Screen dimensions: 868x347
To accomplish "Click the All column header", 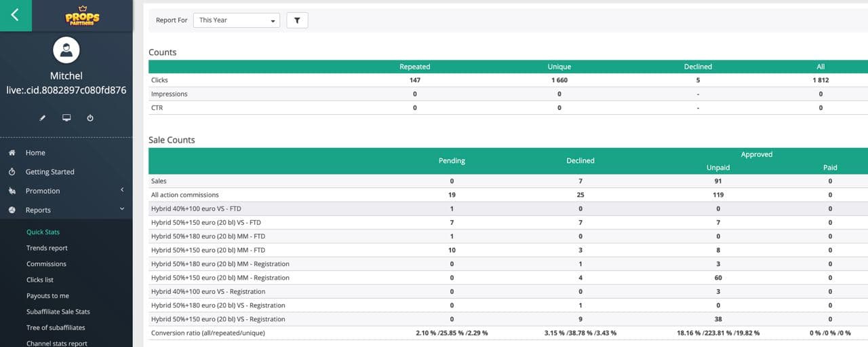I will 821,67.
